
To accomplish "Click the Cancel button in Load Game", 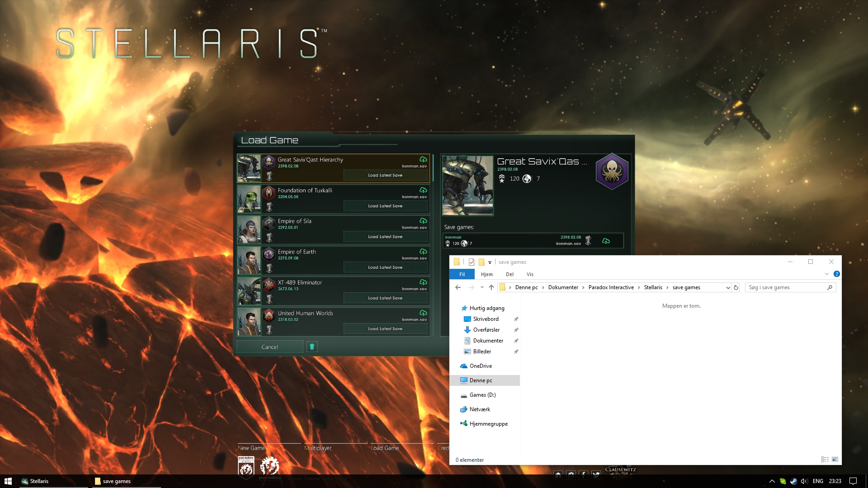I will tap(269, 347).
